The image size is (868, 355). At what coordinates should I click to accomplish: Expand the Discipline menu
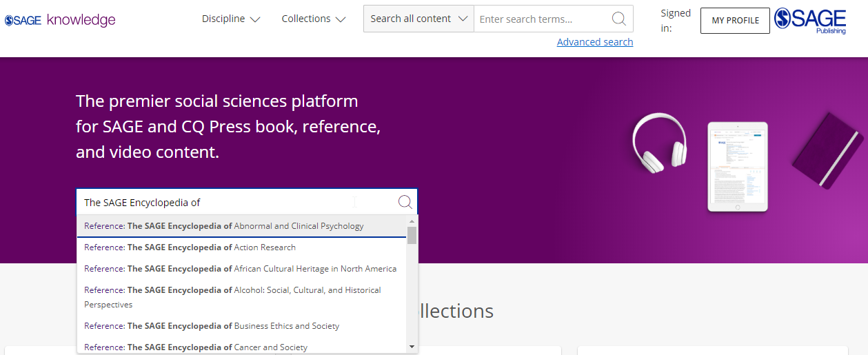point(231,19)
